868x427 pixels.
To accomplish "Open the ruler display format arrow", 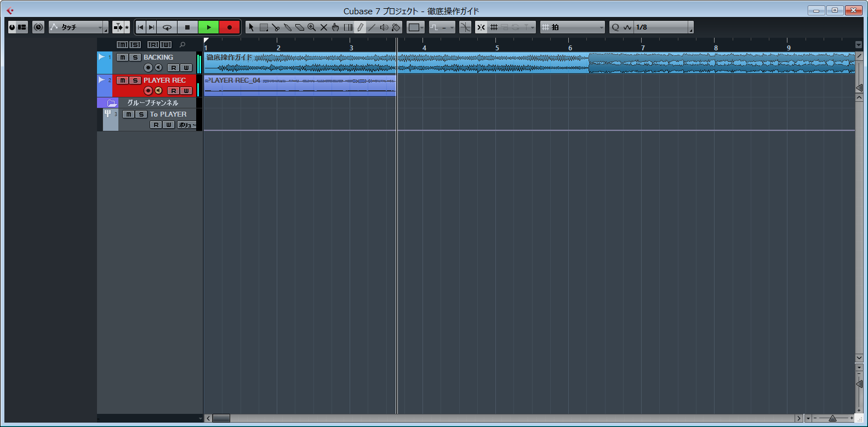I will (859, 45).
